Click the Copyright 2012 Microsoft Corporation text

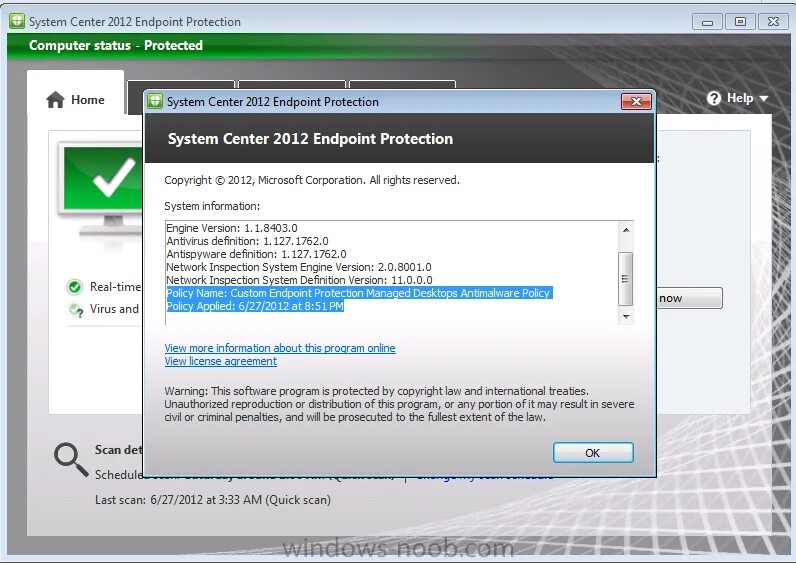[312, 180]
